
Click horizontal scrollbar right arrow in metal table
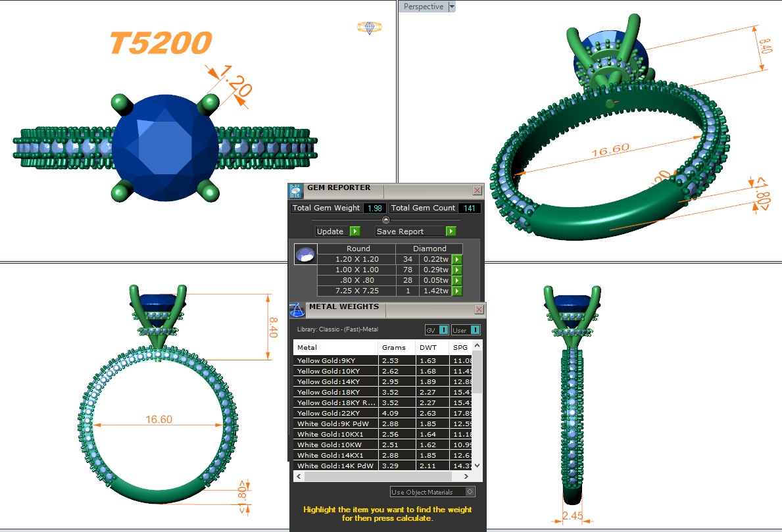coord(467,476)
